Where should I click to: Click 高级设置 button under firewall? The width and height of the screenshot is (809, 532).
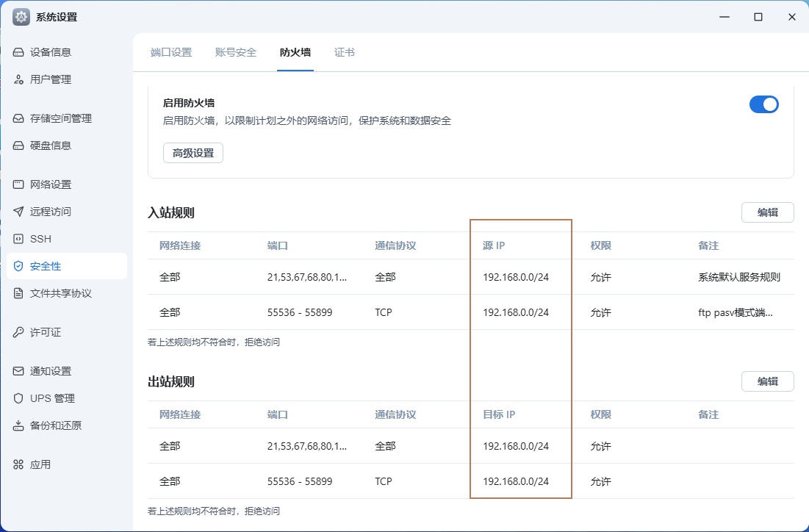pos(193,153)
